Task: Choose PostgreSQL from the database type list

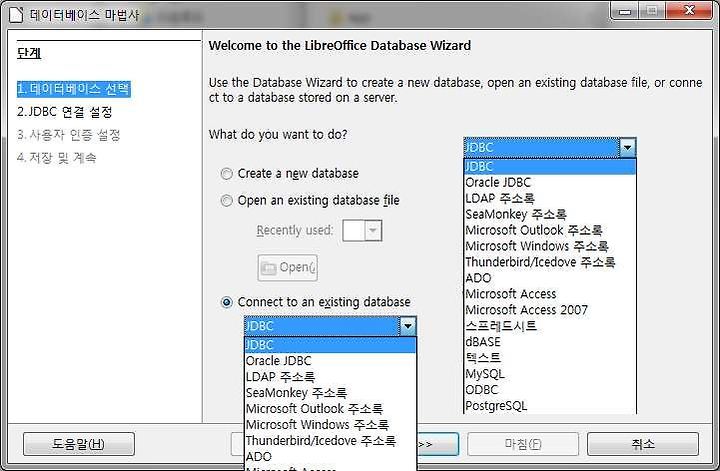Action: coord(550,406)
